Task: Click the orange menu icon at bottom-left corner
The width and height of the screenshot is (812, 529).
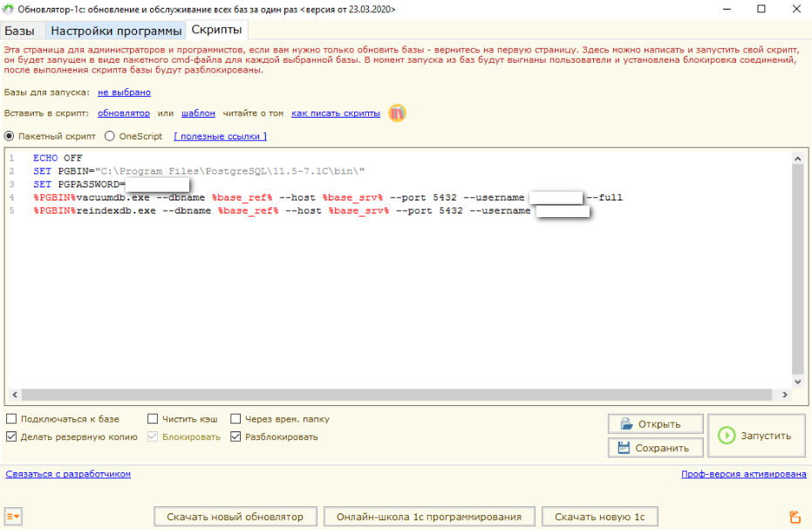Action: pyautogui.click(x=13, y=516)
